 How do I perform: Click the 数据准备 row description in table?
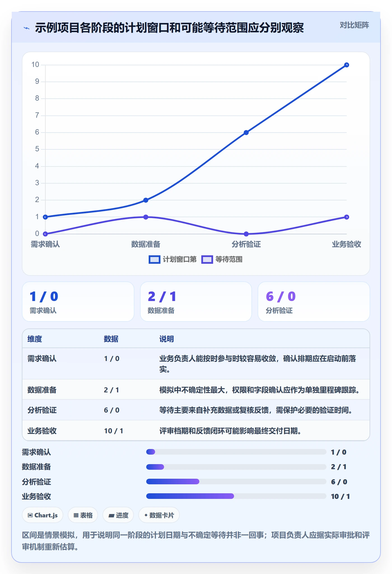[x=260, y=390]
